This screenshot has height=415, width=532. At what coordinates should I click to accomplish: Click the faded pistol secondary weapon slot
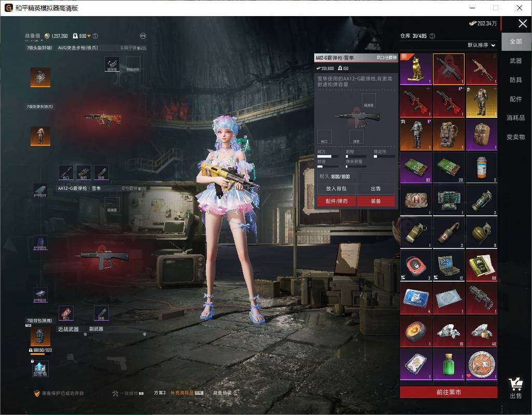coord(117,363)
